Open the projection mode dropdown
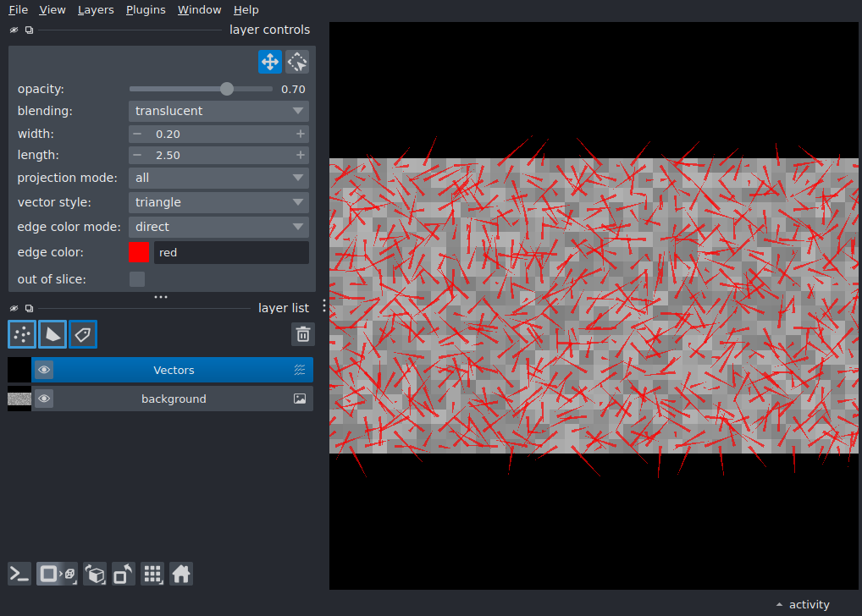862x616 pixels. coord(218,178)
